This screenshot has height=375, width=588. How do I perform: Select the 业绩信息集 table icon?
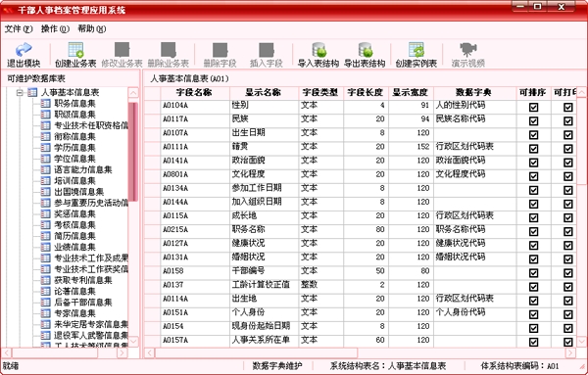coord(45,247)
